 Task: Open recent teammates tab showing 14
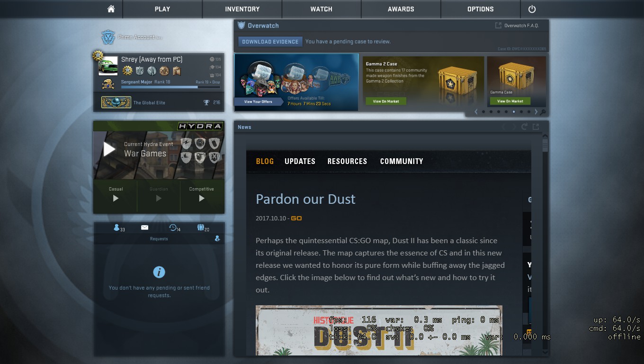[x=175, y=228]
